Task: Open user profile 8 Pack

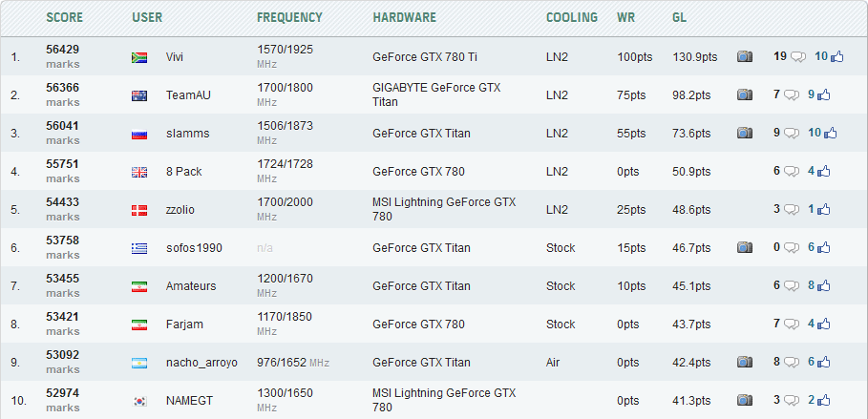Action: (x=183, y=171)
